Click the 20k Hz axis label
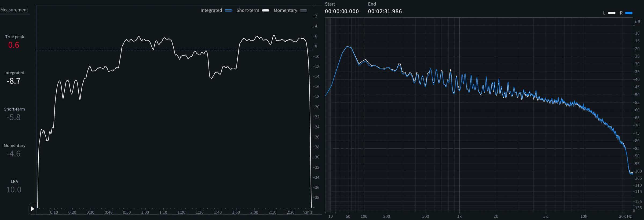644x220 pixels. [x=625, y=216]
